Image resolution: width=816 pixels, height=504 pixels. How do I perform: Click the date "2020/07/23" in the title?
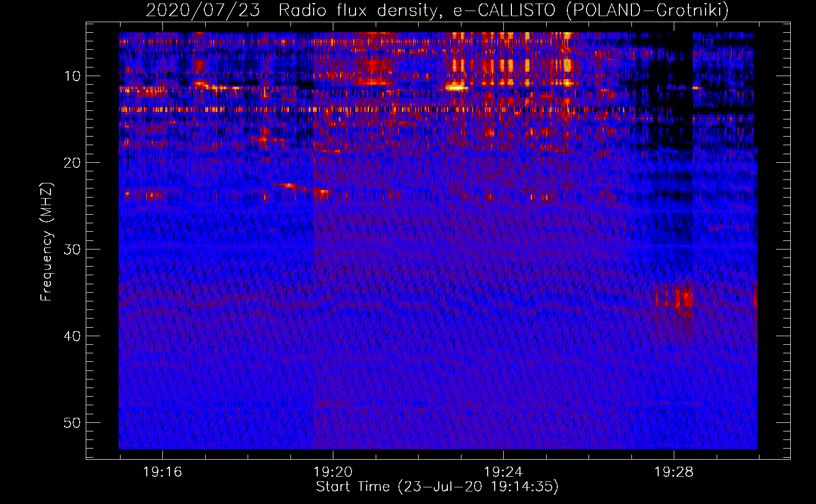click(203, 10)
